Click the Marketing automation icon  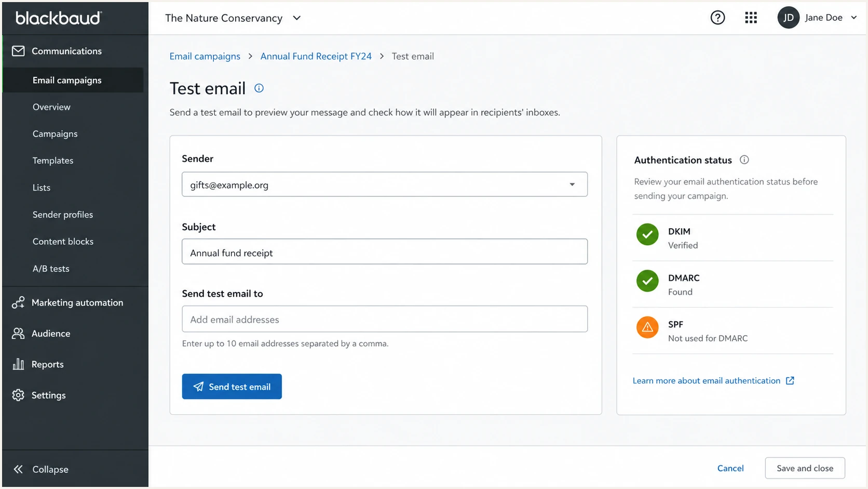coord(18,302)
